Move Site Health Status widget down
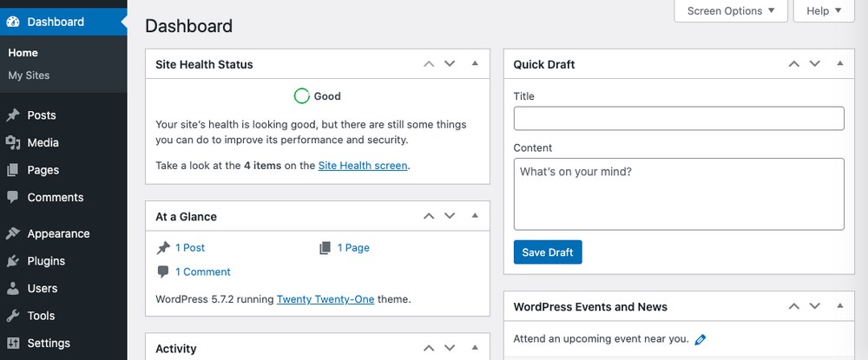Image resolution: width=868 pixels, height=360 pixels. 450,63
